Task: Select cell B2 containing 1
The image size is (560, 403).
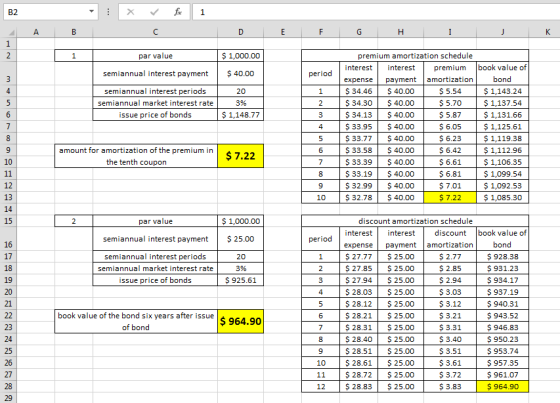Action: 74,56
